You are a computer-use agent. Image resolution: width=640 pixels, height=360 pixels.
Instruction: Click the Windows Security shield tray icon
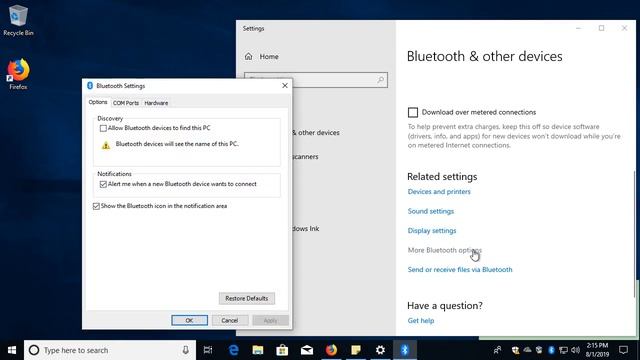click(x=515, y=350)
